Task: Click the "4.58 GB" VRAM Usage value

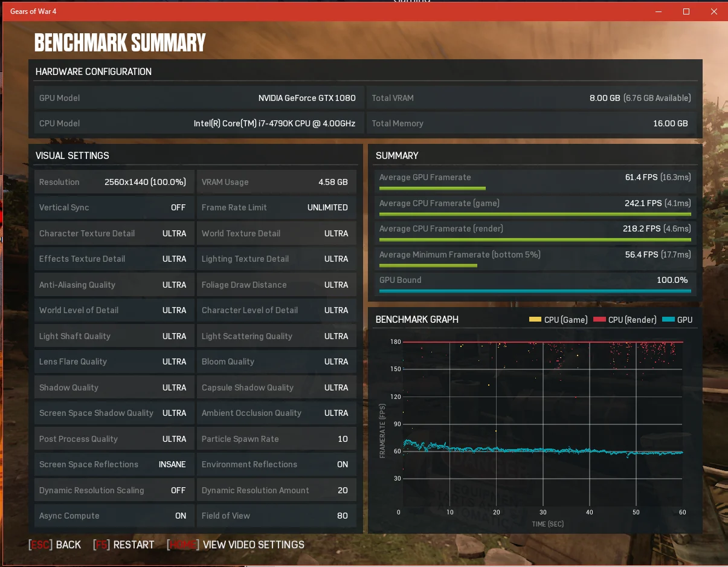Action: click(x=333, y=182)
